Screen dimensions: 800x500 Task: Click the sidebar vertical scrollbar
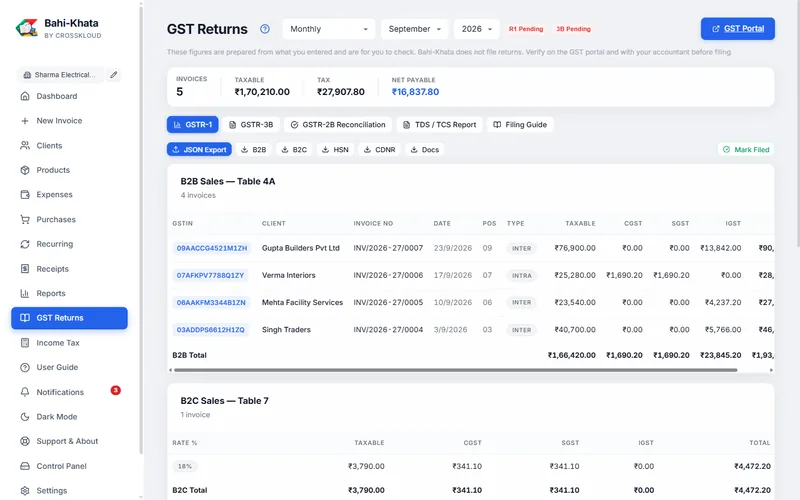[x=141, y=230]
